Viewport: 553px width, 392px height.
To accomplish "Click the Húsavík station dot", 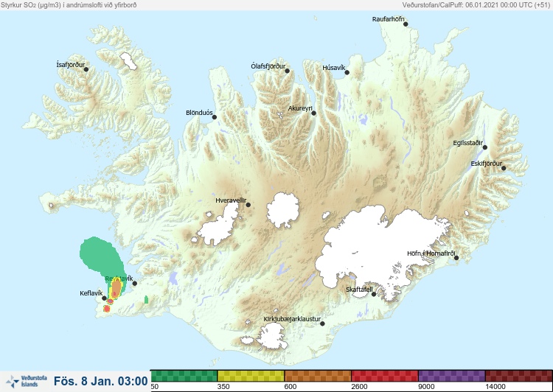I will pos(347,72).
